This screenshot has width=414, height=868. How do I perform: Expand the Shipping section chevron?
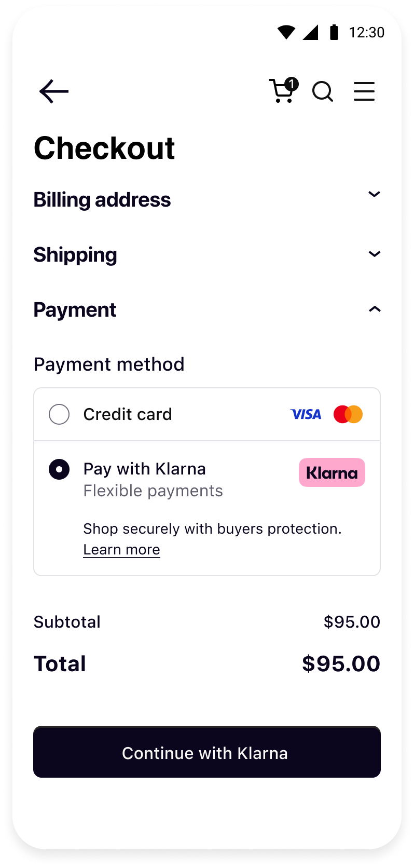375,254
